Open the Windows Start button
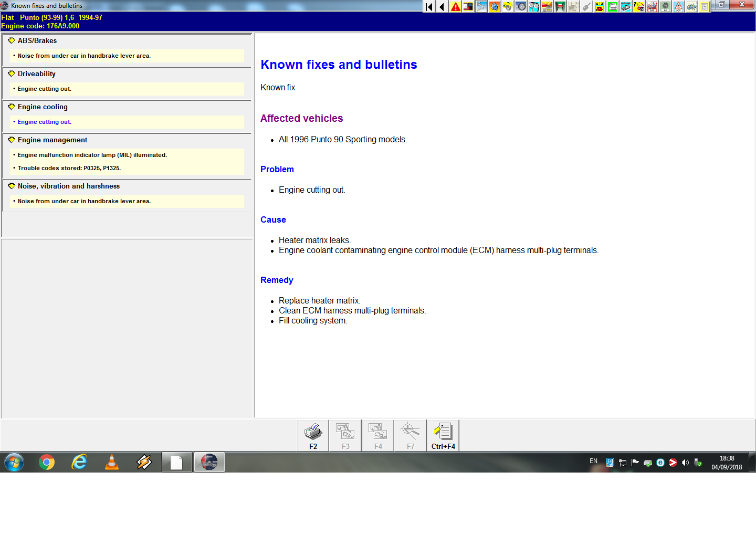The height and width of the screenshot is (545, 756). point(14,462)
